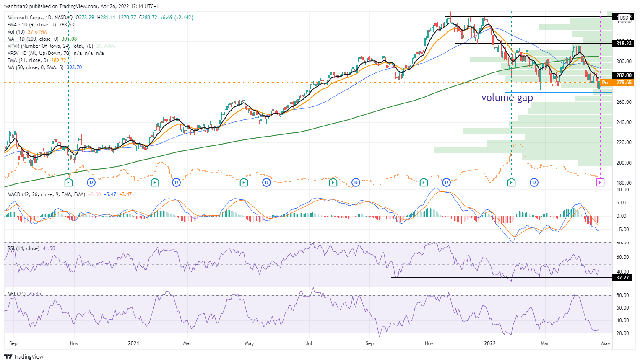Select the earnings marker from late October 2021
The image size is (640, 364).
point(424,182)
